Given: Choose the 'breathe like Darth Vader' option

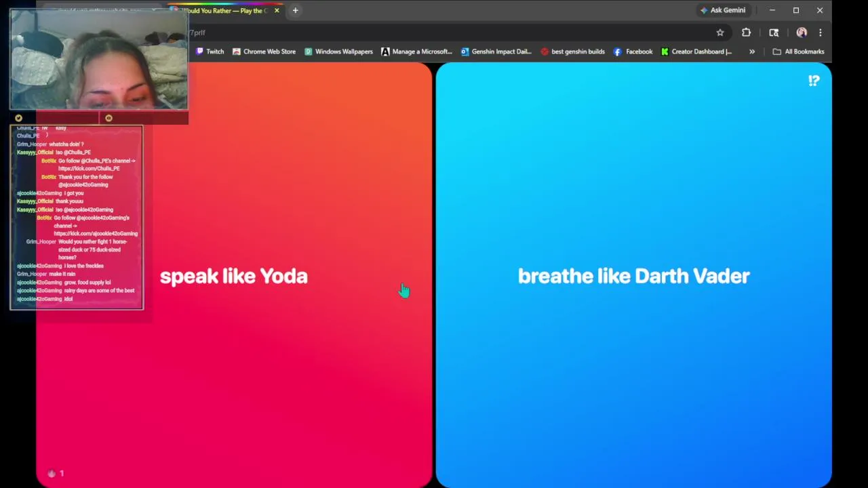Looking at the screenshot, I should tap(633, 276).
